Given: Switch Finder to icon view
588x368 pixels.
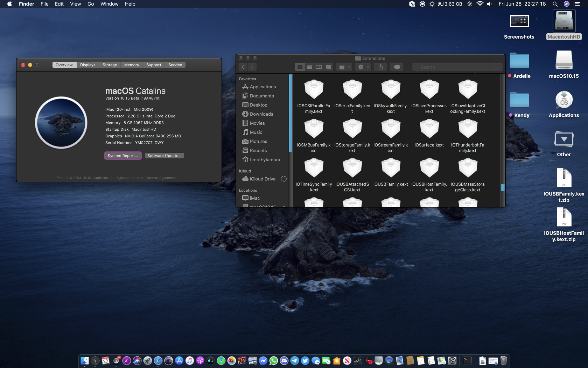Looking at the screenshot, I should 300,67.
